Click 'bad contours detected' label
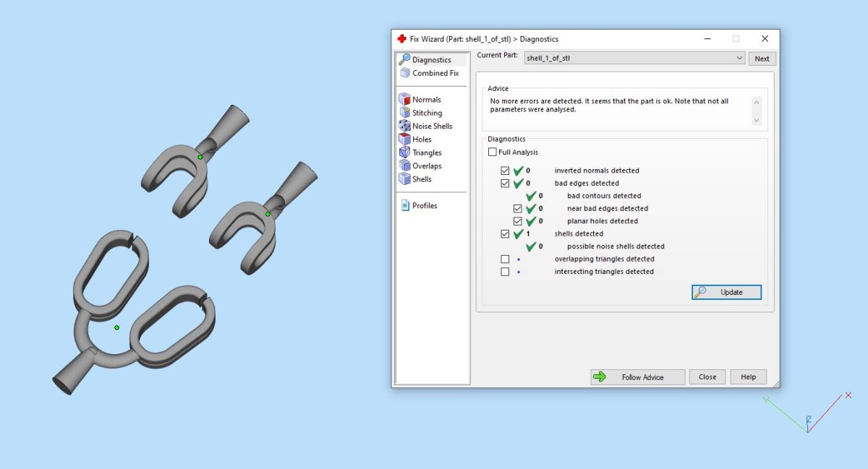Viewport: 868px width, 469px height. 604,196
